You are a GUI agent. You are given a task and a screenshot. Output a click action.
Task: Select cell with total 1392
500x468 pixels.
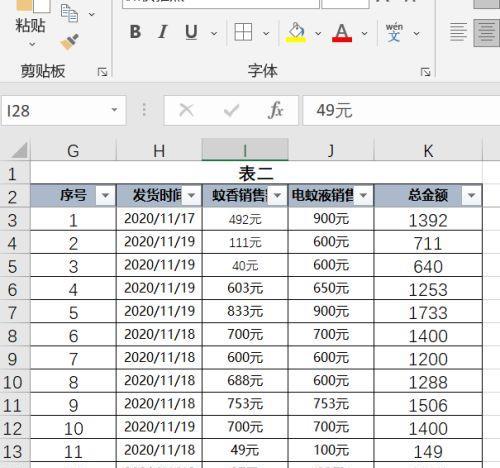pos(428,219)
